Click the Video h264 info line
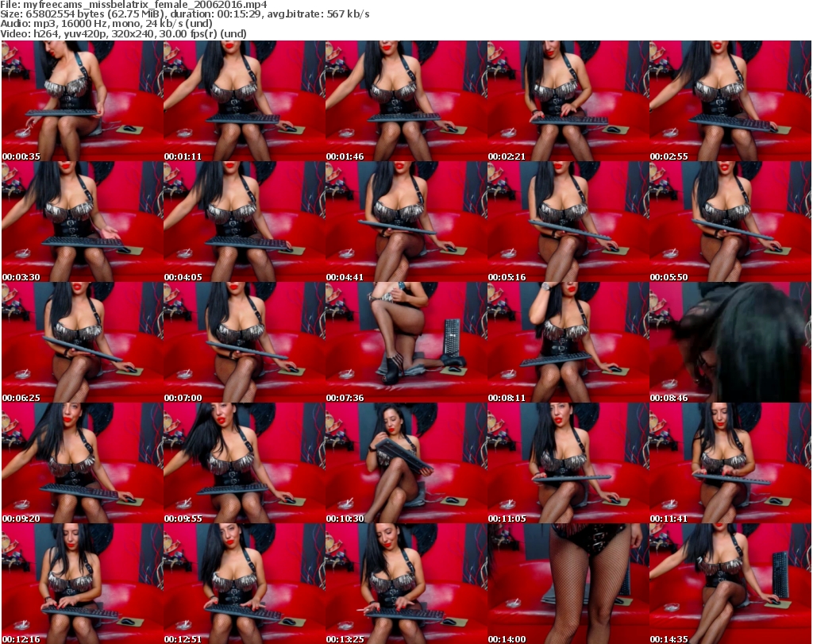813x644 pixels. coord(123,33)
